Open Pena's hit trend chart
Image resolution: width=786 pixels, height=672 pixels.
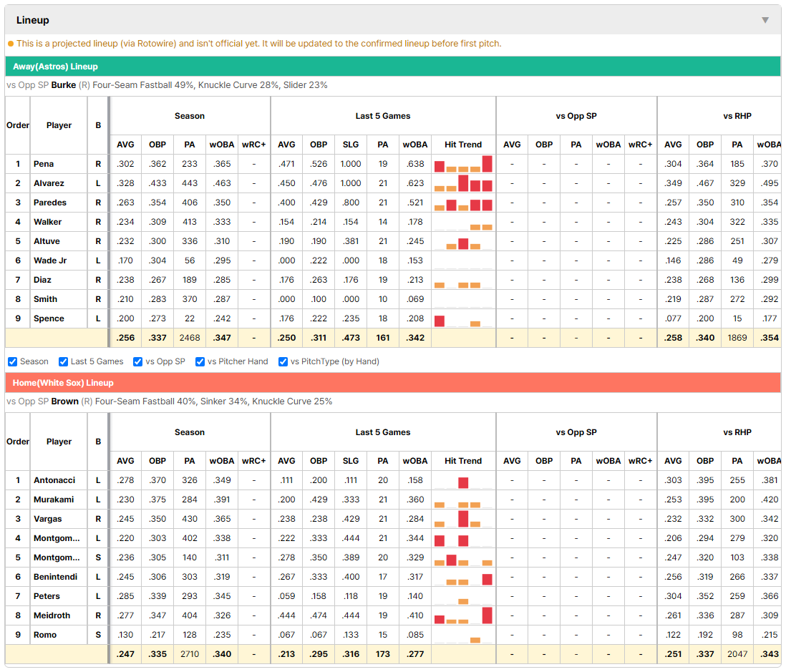pos(463,164)
